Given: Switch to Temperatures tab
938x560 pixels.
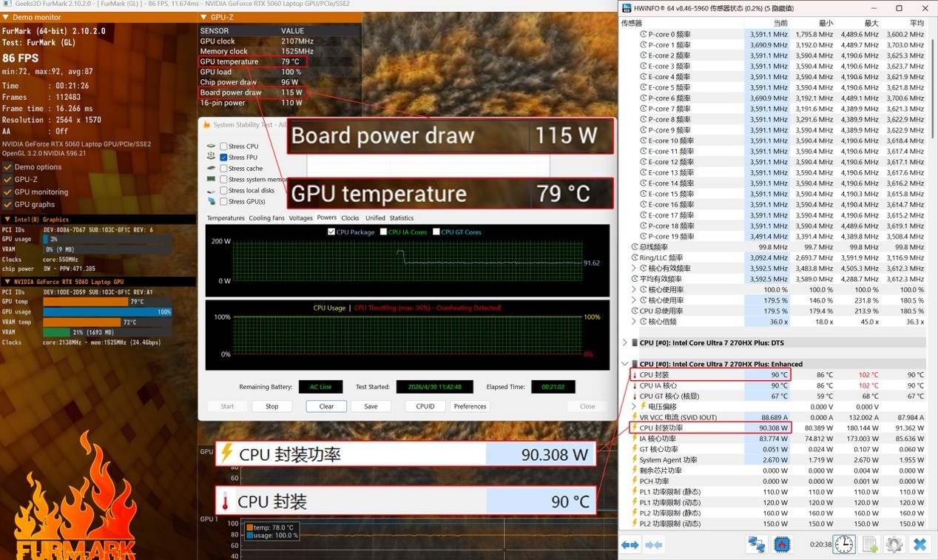Looking at the screenshot, I should click(226, 218).
